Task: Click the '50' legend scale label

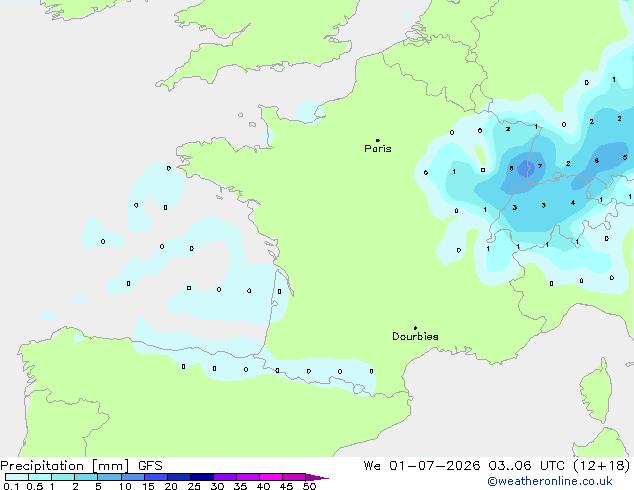Action: (x=310, y=486)
